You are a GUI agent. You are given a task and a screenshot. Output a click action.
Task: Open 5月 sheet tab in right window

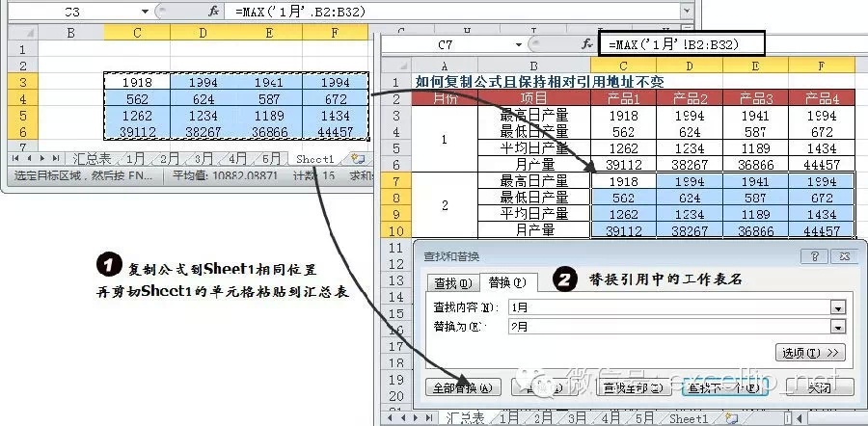pyautogui.click(x=644, y=417)
